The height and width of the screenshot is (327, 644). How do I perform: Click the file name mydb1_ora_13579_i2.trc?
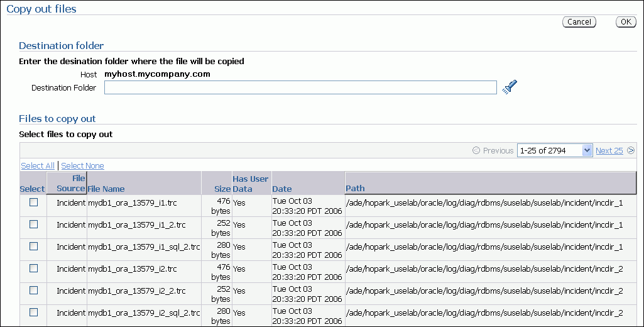pyautogui.click(x=132, y=269)
